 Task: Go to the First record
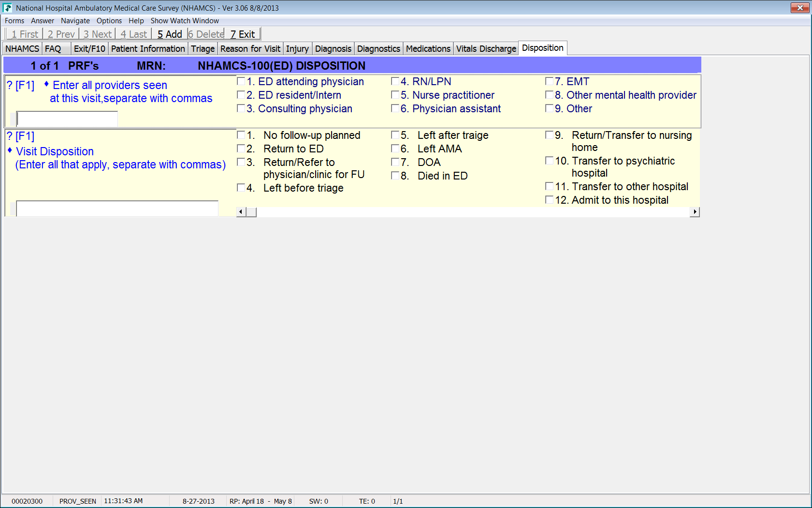click(25, 34)
